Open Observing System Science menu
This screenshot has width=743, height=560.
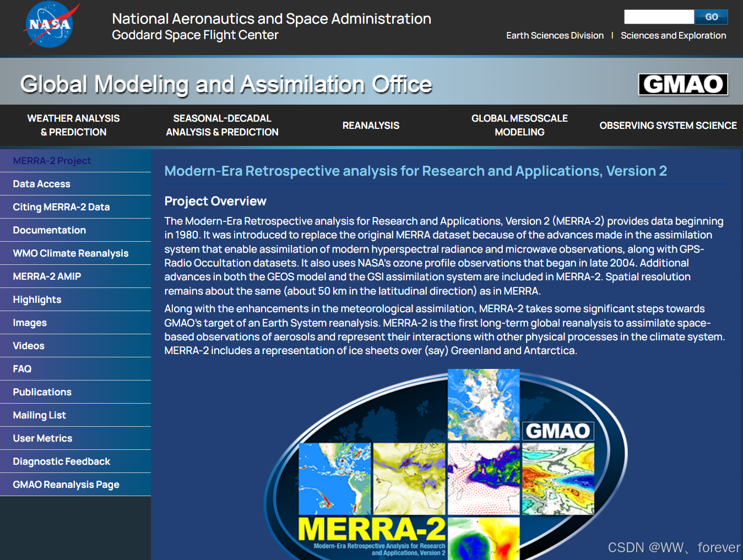click(x=668, y=126)
